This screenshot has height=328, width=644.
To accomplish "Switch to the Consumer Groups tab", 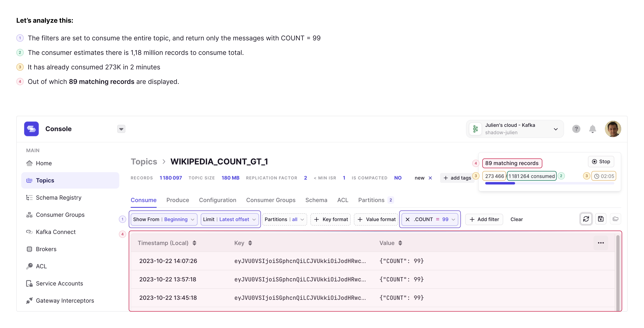I will point(271,200).
